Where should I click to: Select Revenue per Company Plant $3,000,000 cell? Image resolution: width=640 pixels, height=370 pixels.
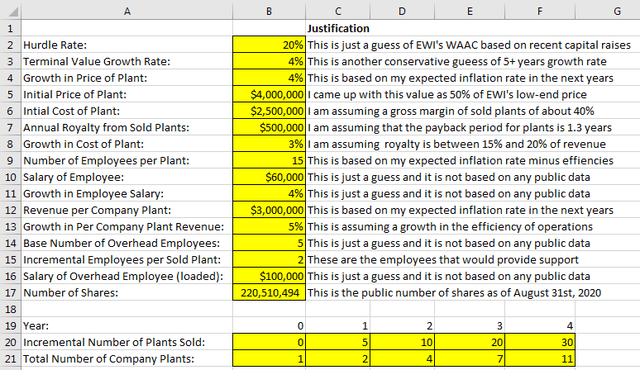269,210
